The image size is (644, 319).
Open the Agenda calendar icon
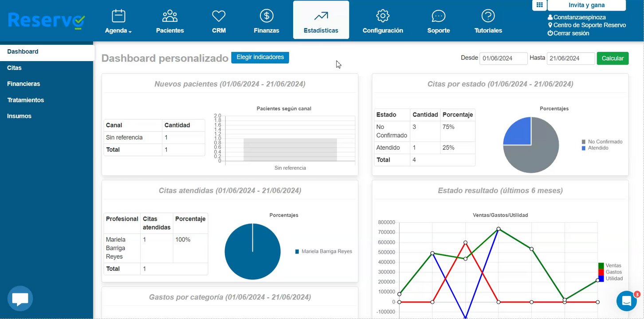pos(118,16)
